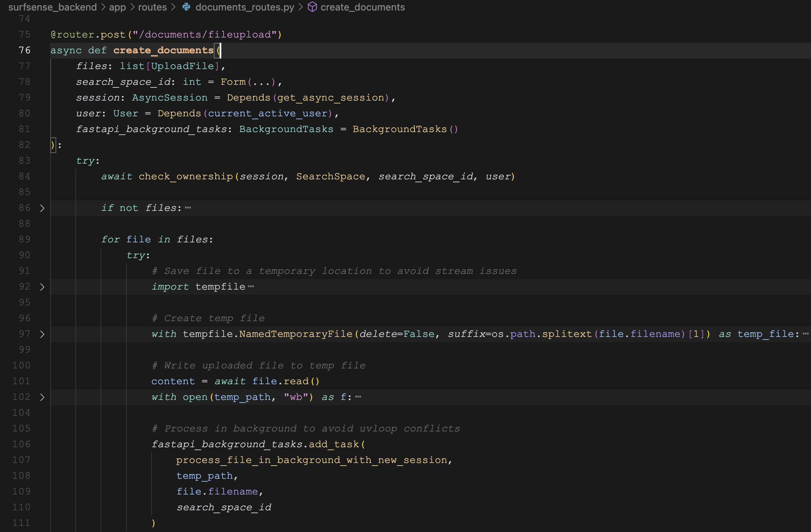The image size is (811, 532).
Task: Click 'Form(...)' default value
Action: click(248, 82)
